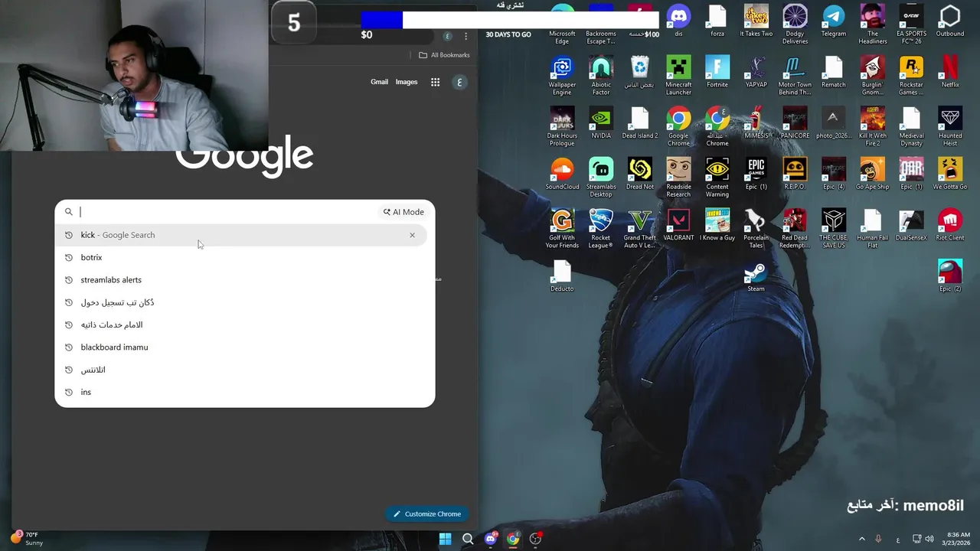Open the Google apps grid in Chrome
Image resolution: width=980 pixels, height=551 pixels.
435,82
